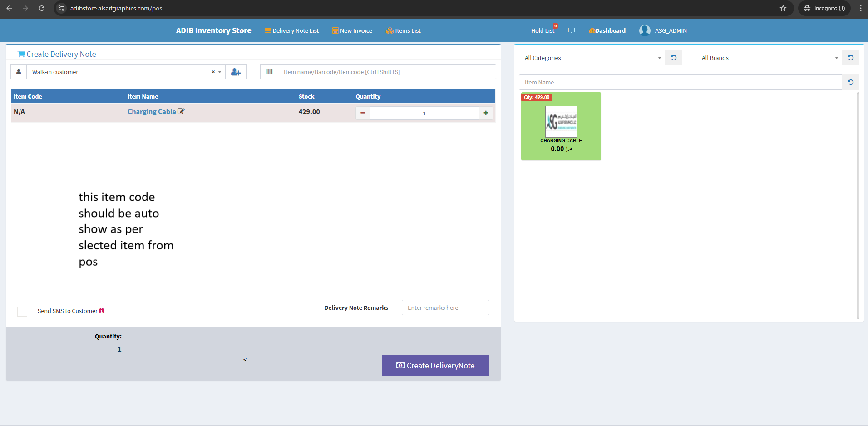
Task: Select CHARGING CABLE product card
Action: tap(561, 126)
